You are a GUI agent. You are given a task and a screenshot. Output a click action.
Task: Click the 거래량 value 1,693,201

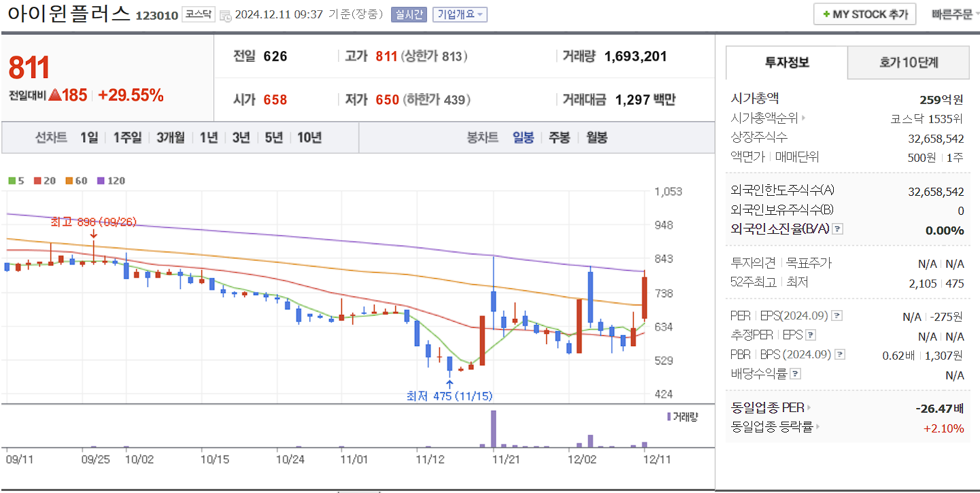tap(635, 56)
